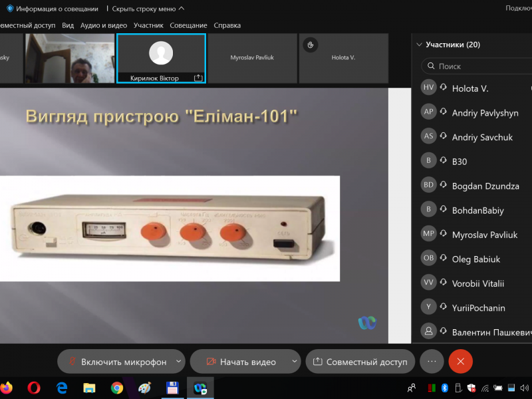Open the microphone options dropdown arrow

click(x=178, y=362)
